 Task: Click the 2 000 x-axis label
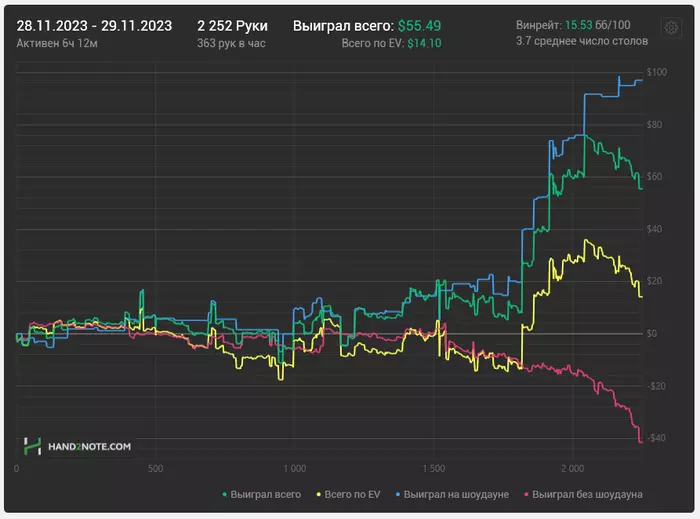point(572,469)
